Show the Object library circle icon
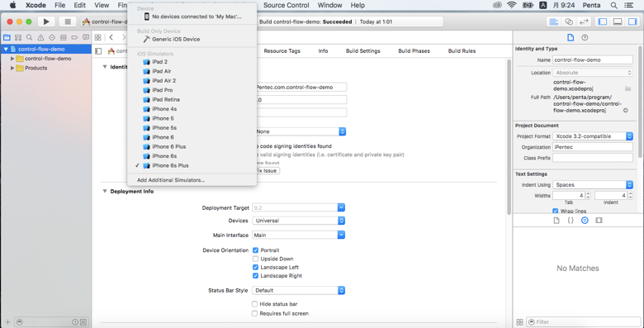This screenshot has height=328, width=644. tap(585, 221)
